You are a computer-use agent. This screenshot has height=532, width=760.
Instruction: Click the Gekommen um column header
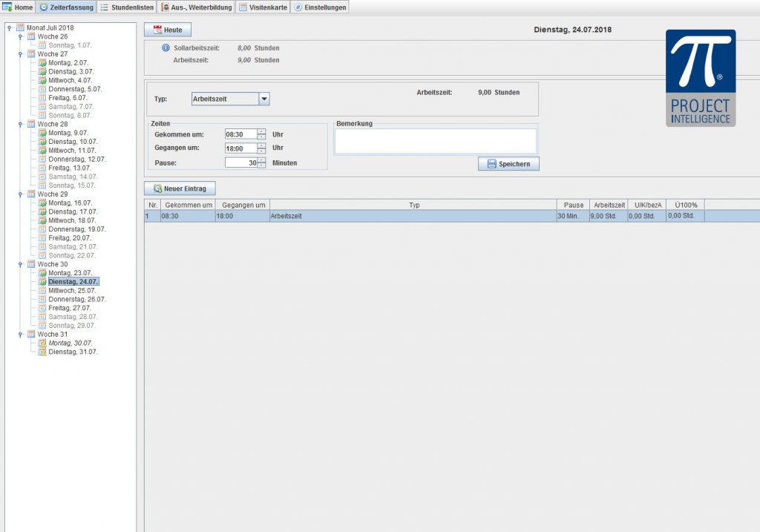coord(188,205)
